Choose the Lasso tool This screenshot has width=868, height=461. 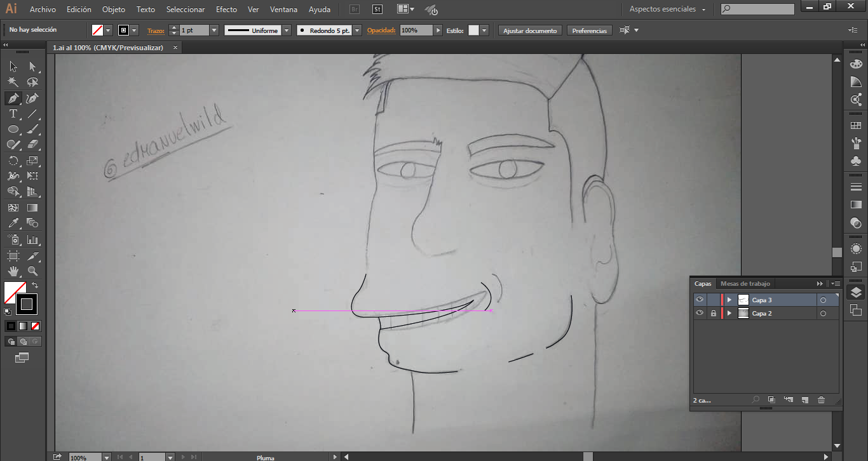tap(32, 82)
